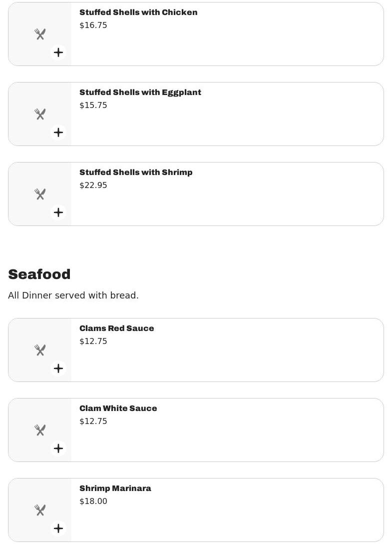Click Clams Red Sauce fork-and-knife image

(40, 350)
